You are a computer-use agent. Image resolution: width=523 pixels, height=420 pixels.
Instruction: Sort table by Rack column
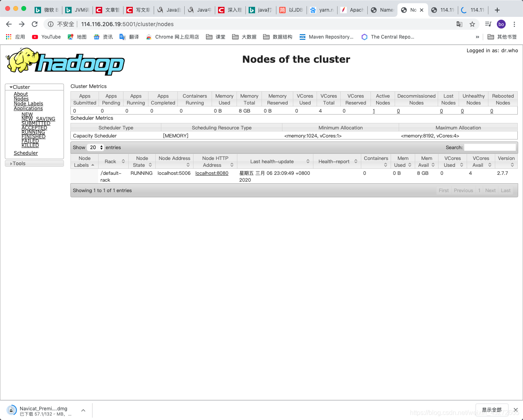coord(113,162)
